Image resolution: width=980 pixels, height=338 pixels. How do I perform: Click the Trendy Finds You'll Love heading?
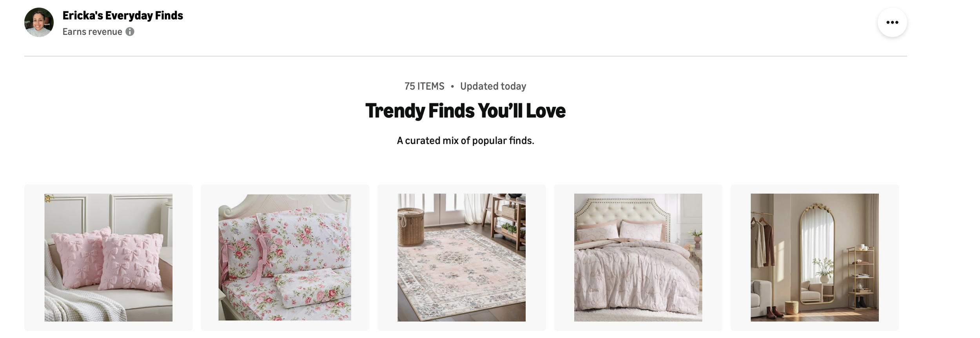pos(465,110)
